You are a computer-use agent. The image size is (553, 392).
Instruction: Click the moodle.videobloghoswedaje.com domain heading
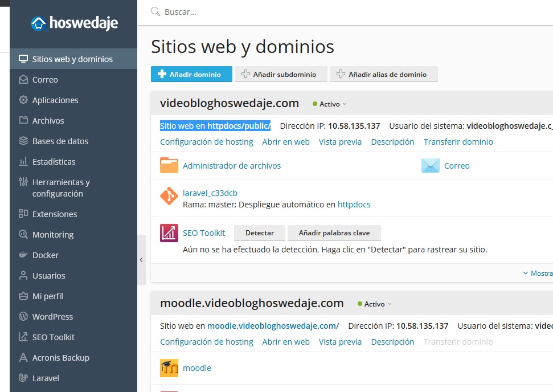[252, 303]
